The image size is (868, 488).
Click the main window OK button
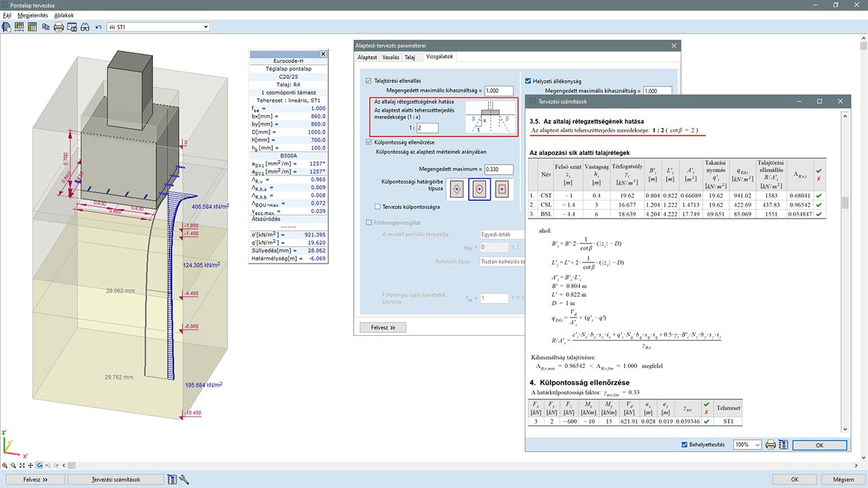point(794,480)
